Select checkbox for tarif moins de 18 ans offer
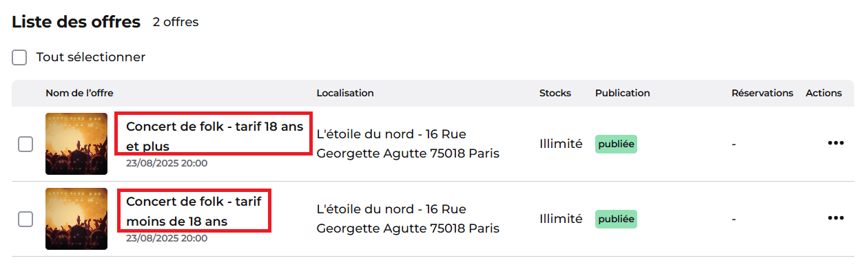 [x=25, y=219]
